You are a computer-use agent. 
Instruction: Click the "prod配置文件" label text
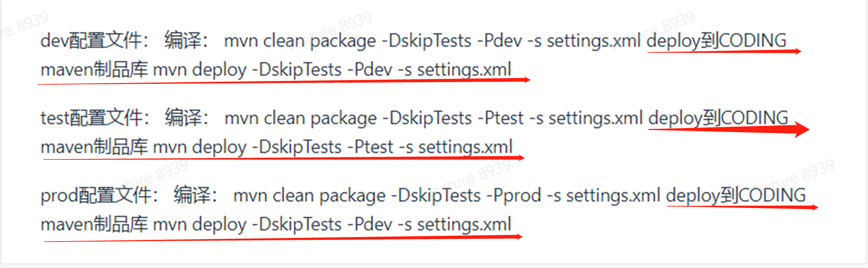coord(96,195)
